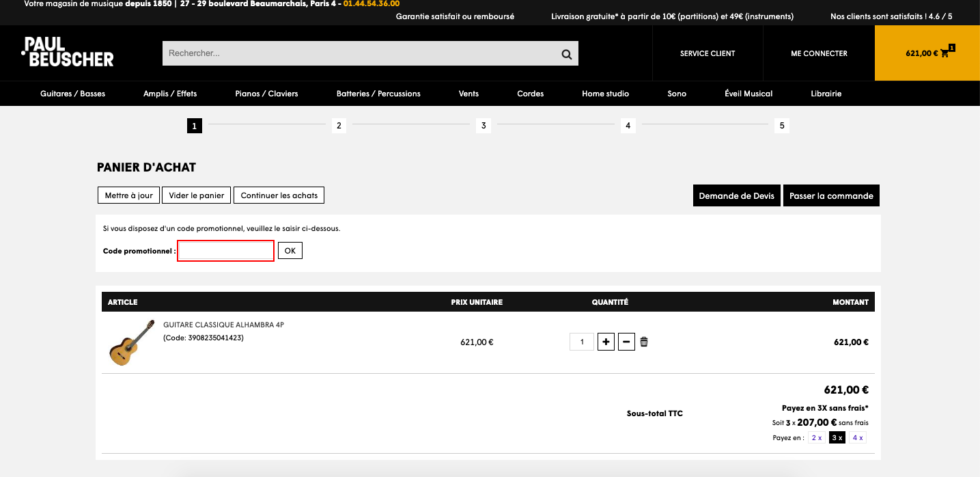Delete the guitar item with trash icon
Image resolution: width=980 pixels, height=477 pixels.
[x=644, y=342]
